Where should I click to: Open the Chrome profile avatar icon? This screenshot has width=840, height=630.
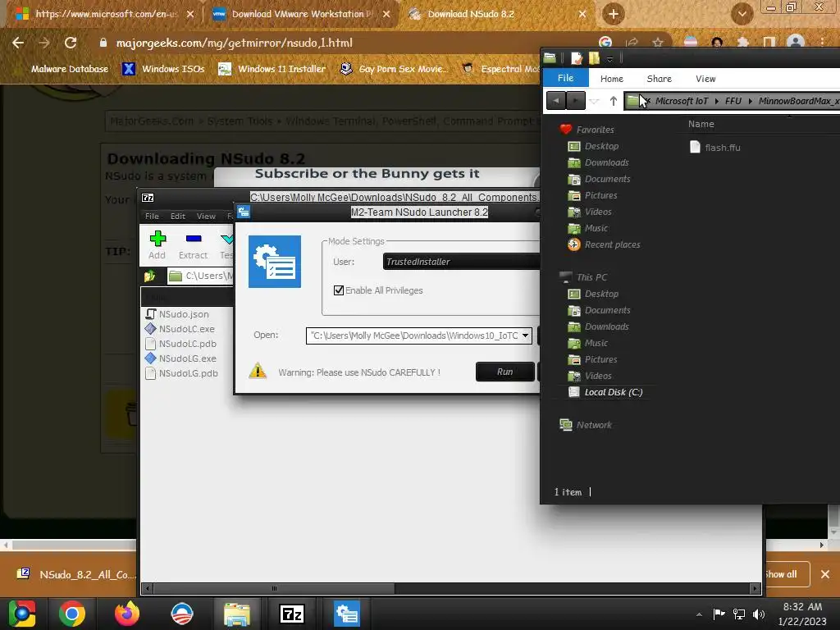pos(796,43)
